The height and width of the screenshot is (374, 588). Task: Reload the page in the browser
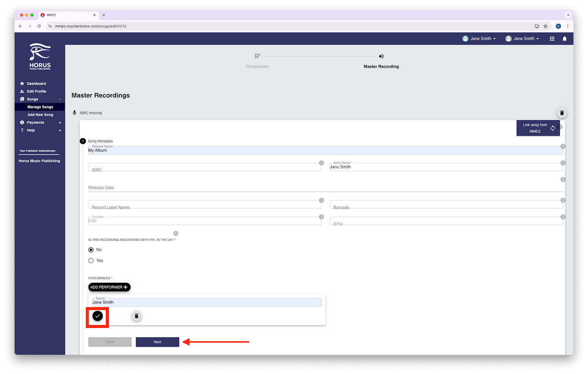(x=39, y=26)
